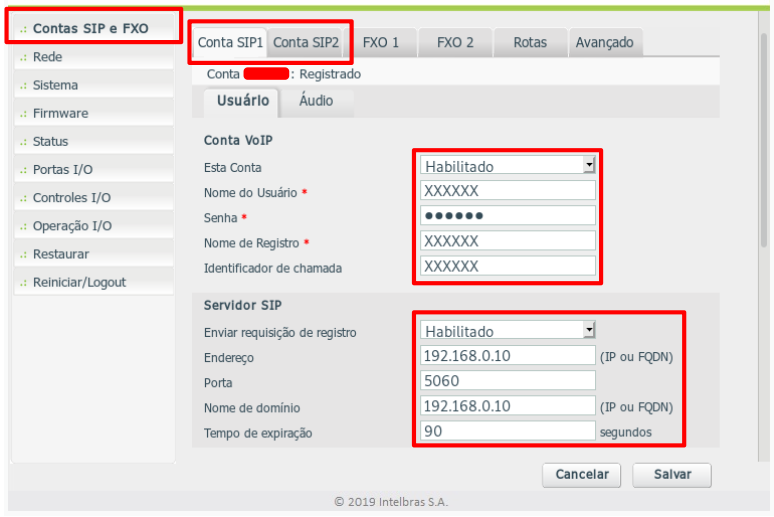
Task: Open the Rede sidebar section
Action: [x=47, y=57]
